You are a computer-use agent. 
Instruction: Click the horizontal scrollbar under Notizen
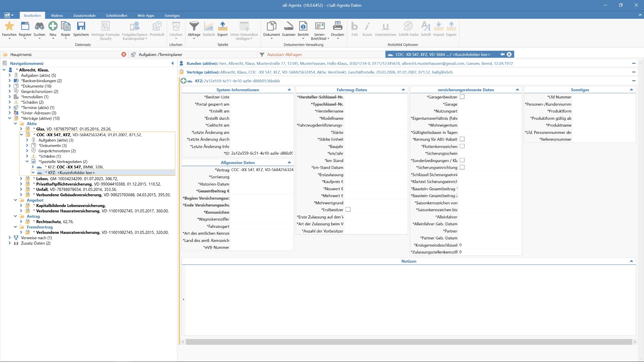tap(409, 342)
